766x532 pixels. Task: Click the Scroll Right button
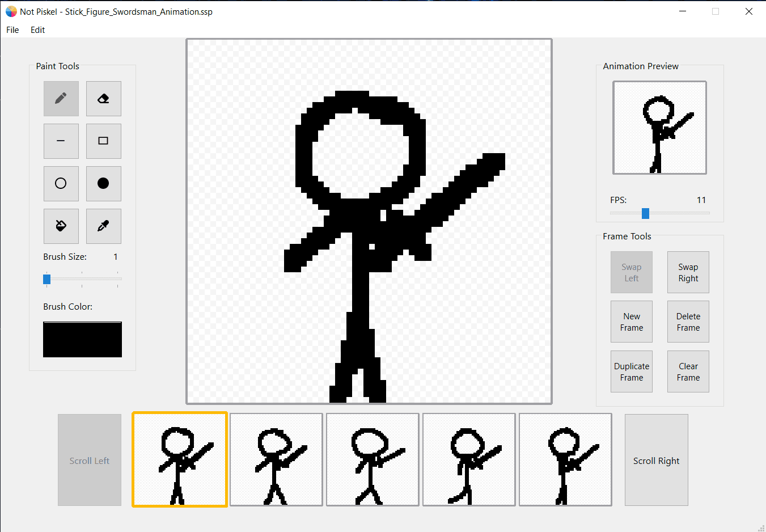657,460
